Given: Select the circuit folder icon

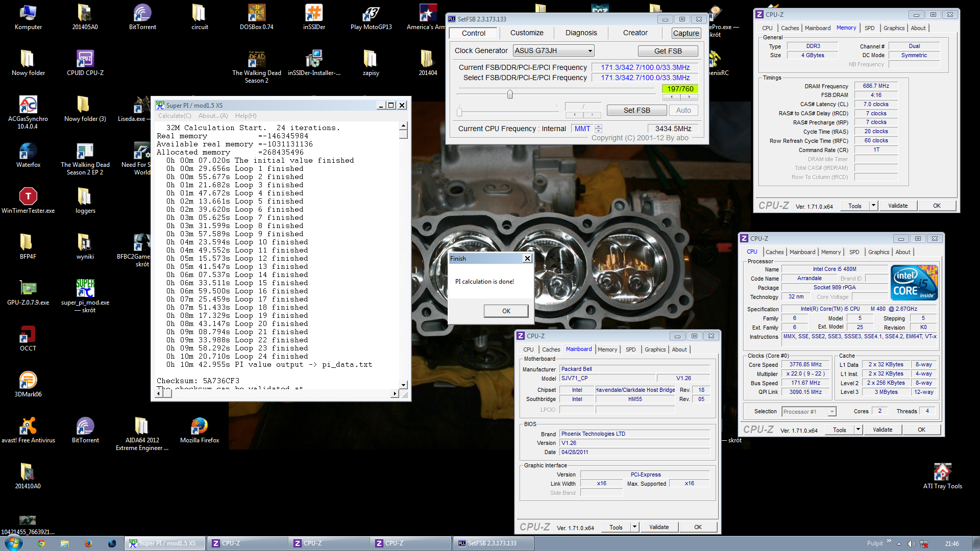Looking at the screenshot, I should coord(200,17).
